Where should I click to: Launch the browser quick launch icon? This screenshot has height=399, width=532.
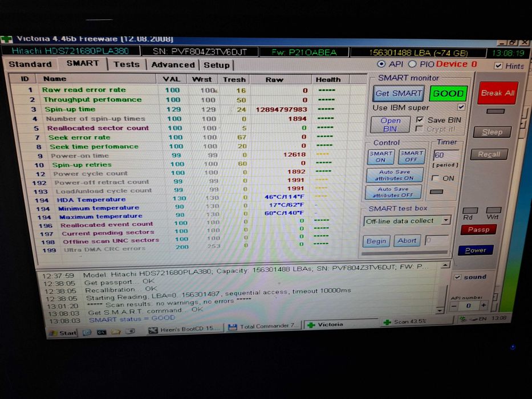click(87, 332)
